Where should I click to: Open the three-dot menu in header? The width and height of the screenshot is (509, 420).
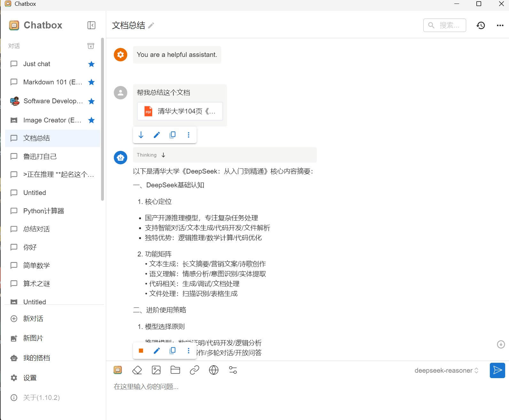[500, 25]
